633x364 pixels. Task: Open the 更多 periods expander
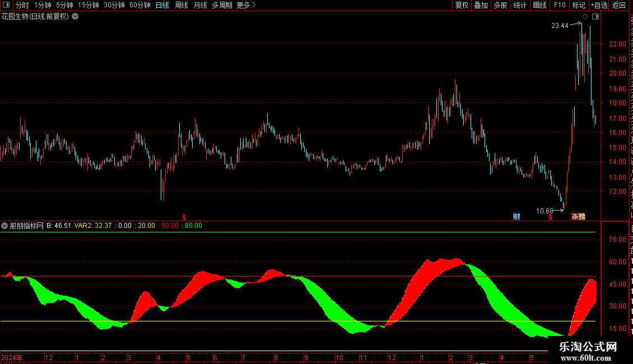(246, 5)
